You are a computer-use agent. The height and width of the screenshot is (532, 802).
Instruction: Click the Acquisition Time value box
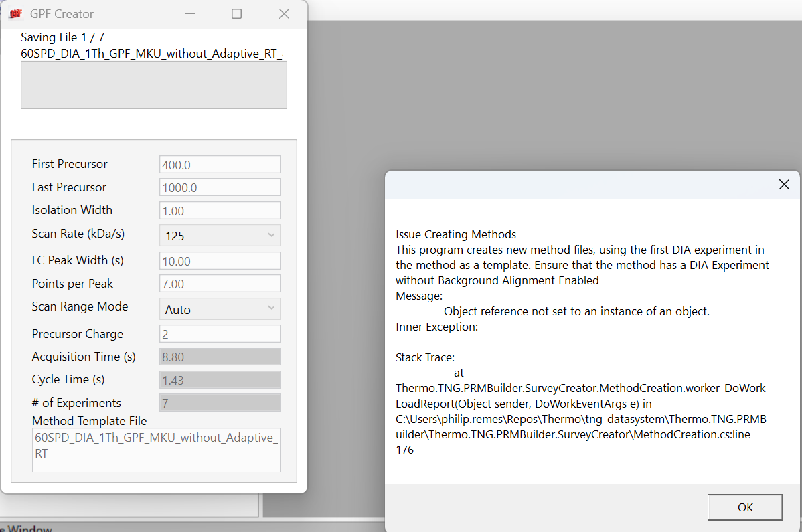[220, 357]
